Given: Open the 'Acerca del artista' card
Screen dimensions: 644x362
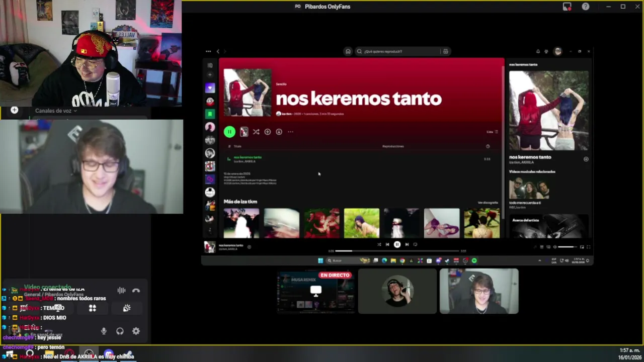Looking at the screenshot, I should (x=549, y=226).
